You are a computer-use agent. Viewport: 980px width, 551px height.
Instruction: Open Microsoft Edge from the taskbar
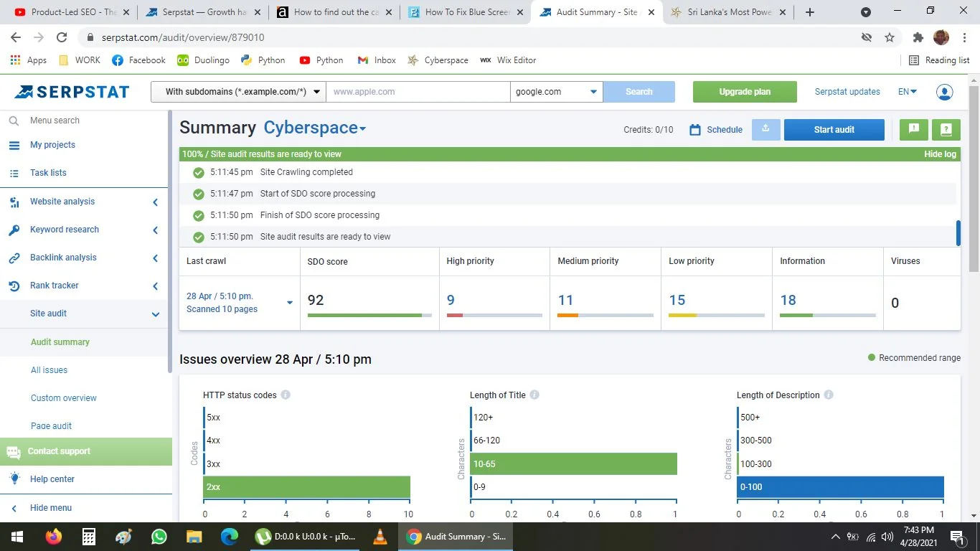(x=229, y=537)
